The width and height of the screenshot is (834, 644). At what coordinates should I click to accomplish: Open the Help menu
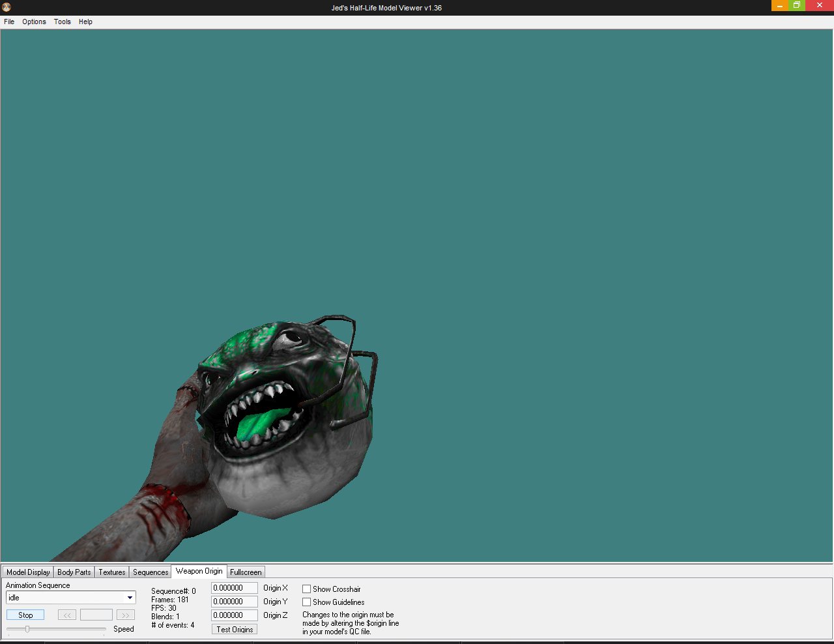(x=85, y=22)
